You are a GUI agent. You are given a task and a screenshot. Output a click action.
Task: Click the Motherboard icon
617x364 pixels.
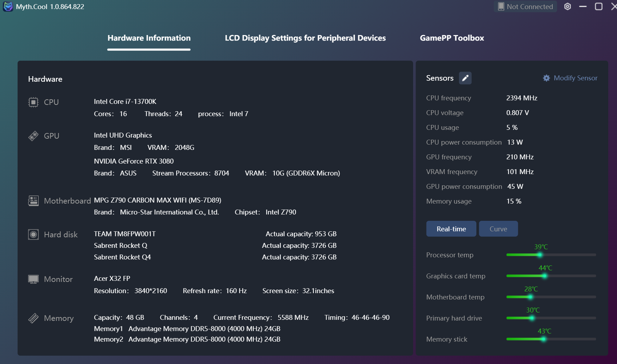click(x=34, y=201)
